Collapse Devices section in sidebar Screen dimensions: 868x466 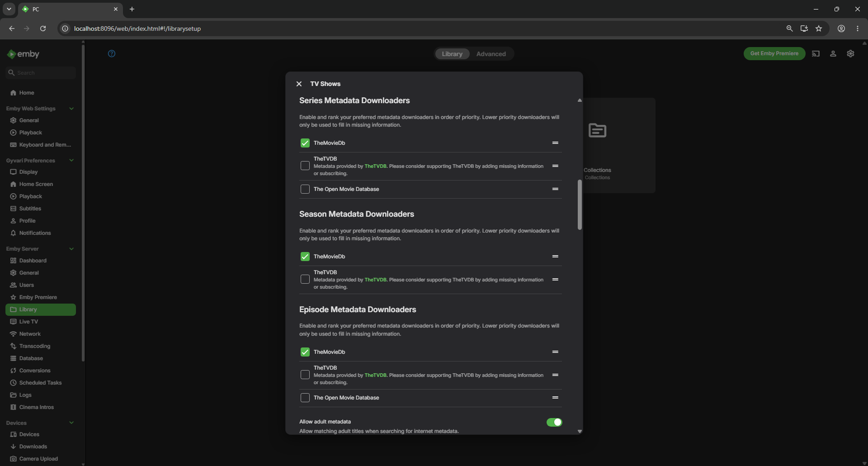71,423
